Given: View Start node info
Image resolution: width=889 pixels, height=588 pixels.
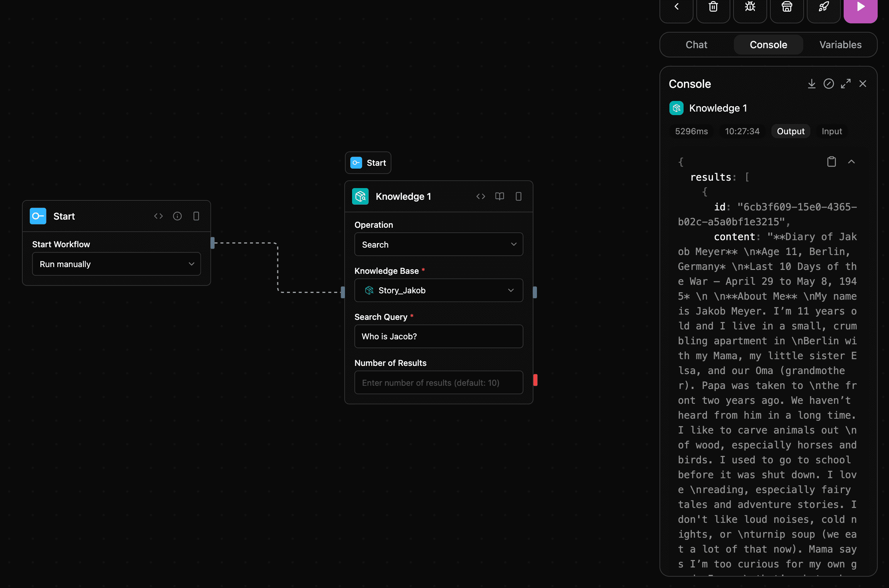Looking at the screenshot, I should pos(177,216).
